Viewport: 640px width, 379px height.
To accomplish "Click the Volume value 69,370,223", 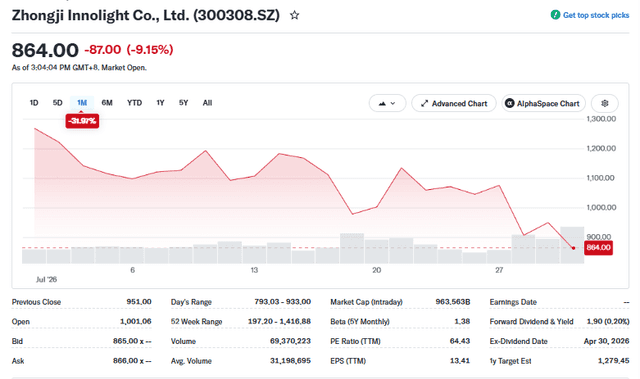I will click(290, 341).
